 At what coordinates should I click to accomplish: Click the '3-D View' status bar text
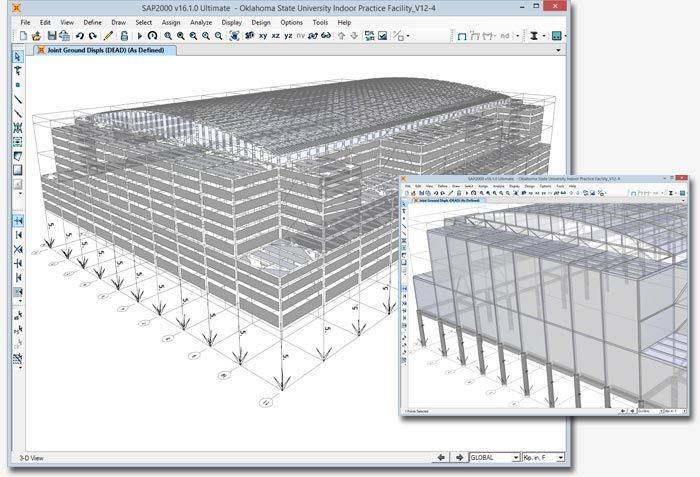pos(31,458)
